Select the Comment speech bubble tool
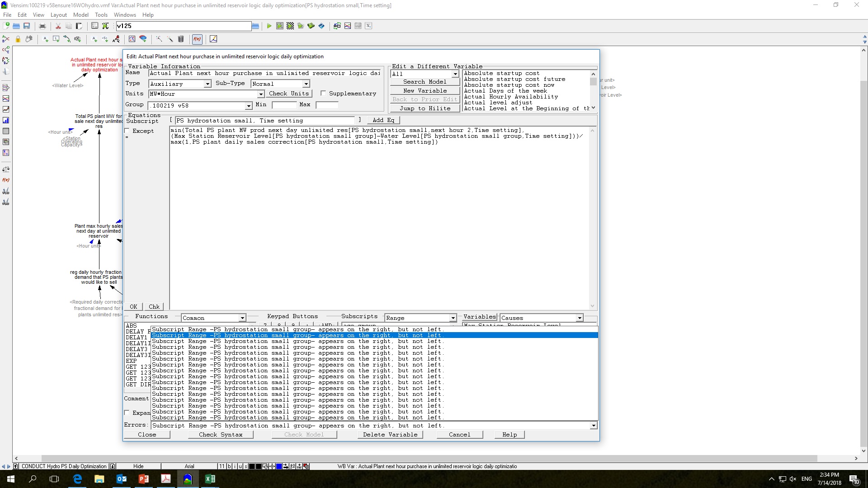Screen dimensions: 868x488 (x=143, y=39)
